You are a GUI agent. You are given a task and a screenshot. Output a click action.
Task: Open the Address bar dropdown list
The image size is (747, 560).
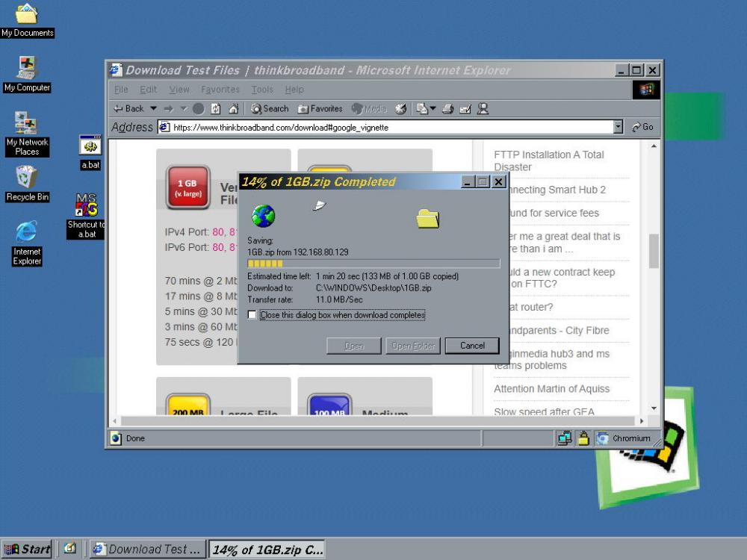coord(619,127)
